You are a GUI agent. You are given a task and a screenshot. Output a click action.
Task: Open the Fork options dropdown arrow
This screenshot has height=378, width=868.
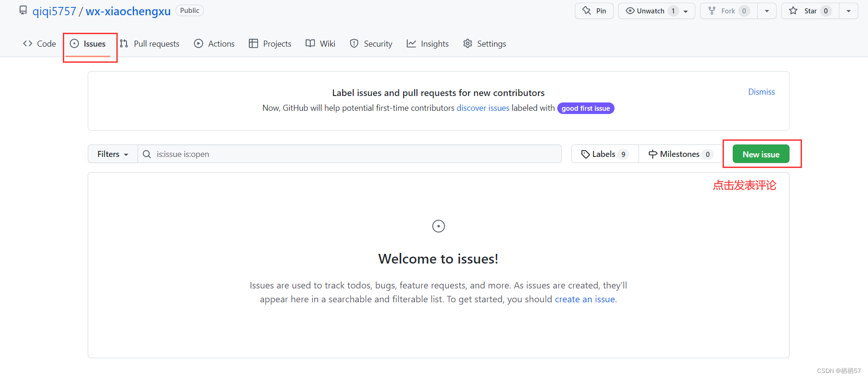click(767, 11)
